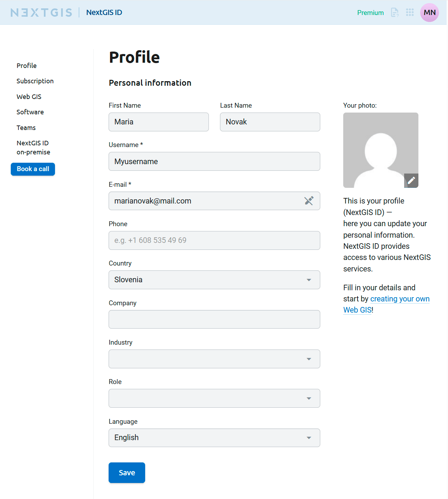This screenshot has height=499, width=448.
Task: Go to Subscription in the sidebar
Action: click(35, 81)
